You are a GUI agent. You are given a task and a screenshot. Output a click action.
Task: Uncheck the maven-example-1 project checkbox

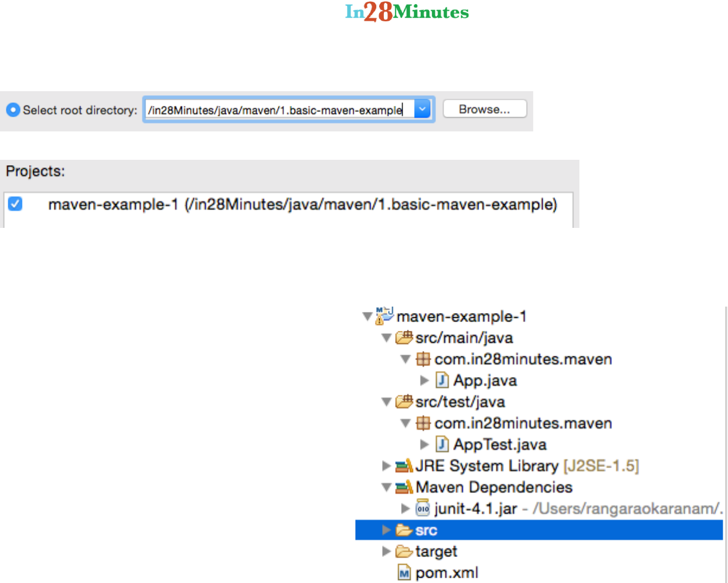pos(15,205)
